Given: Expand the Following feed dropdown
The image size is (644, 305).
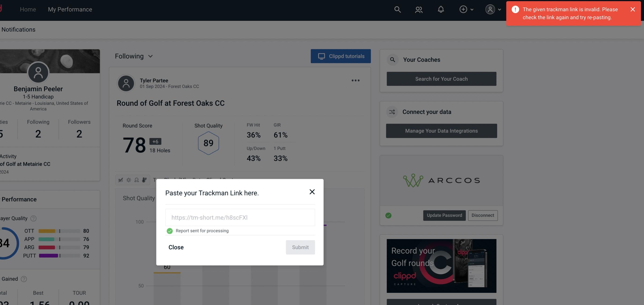Looking at the screenshot, I should click(134, 56).
